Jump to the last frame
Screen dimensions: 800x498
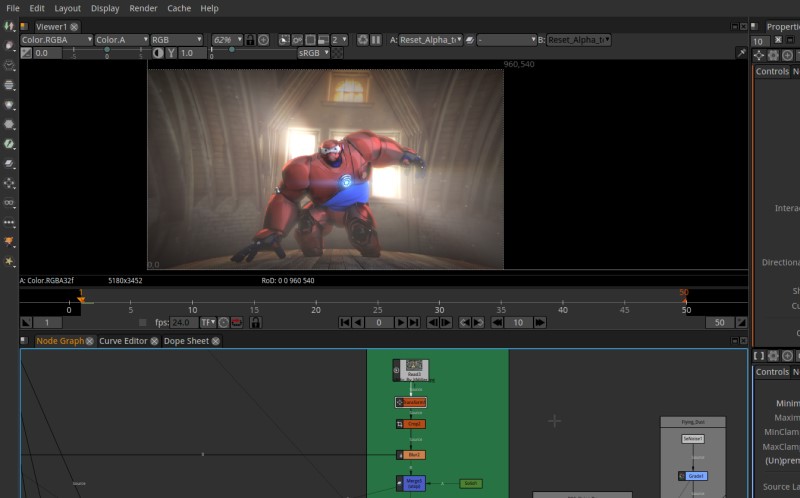click(x=414, y=322)
